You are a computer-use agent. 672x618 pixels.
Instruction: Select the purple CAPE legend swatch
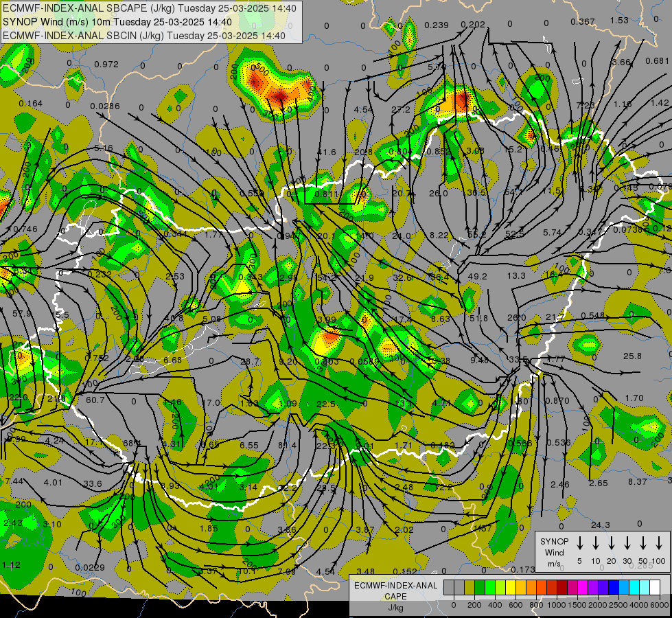[592, 587]
